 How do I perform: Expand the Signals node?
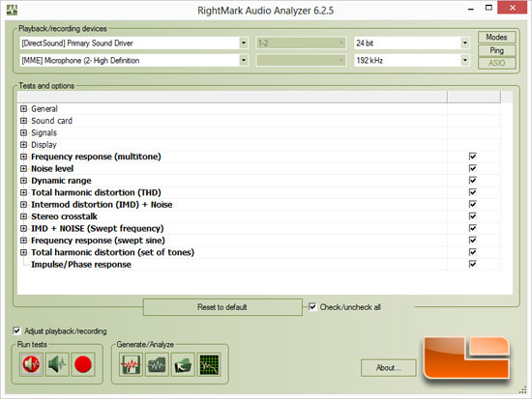click(x=23, y=132)
